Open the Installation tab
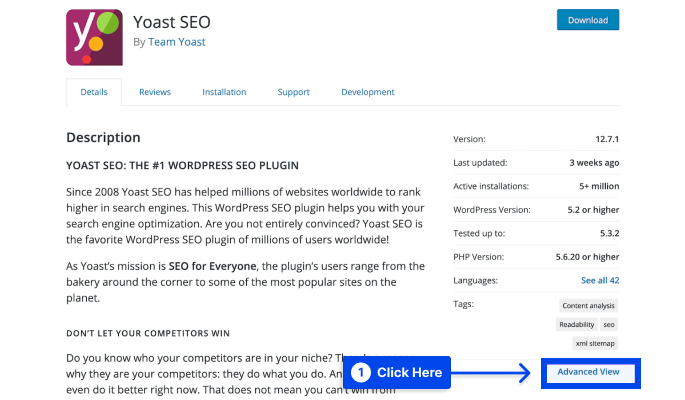The height and width of the screenshot is (400, 685). [224, 92]
